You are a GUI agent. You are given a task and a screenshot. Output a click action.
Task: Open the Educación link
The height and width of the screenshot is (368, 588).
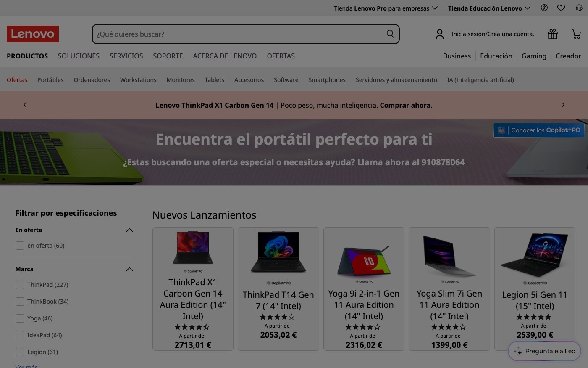(496, 56)
